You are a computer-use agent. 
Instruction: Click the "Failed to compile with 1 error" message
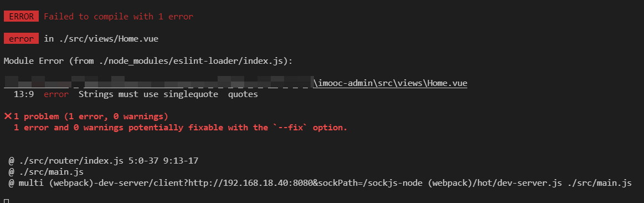(x=119, y=17)
